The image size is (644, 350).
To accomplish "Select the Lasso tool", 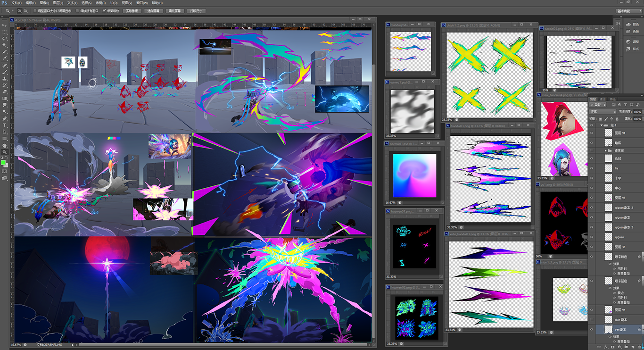I will point(5,39).
